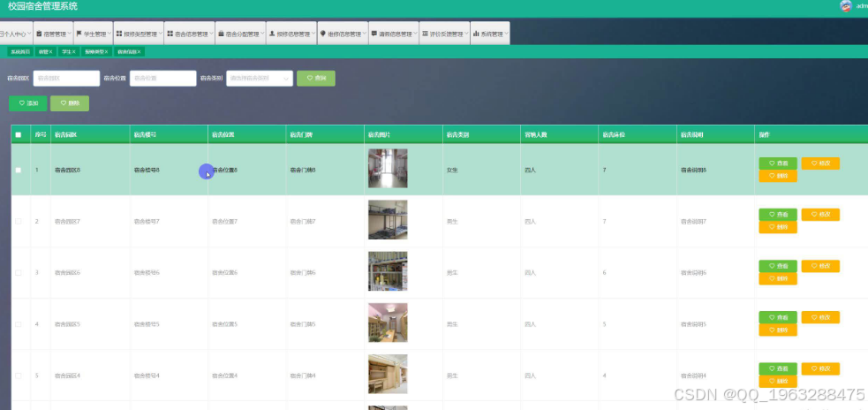Click 查看 for row 宿舍园区5
Image resolution: width=868 pixels, height=410 pixels.
pyautogui.click(x=778, y=317)
